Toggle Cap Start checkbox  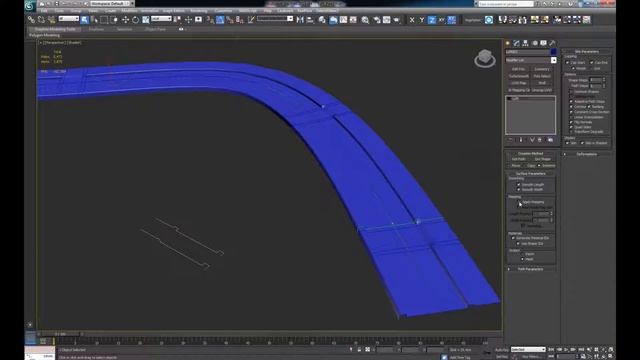[567, 62]
